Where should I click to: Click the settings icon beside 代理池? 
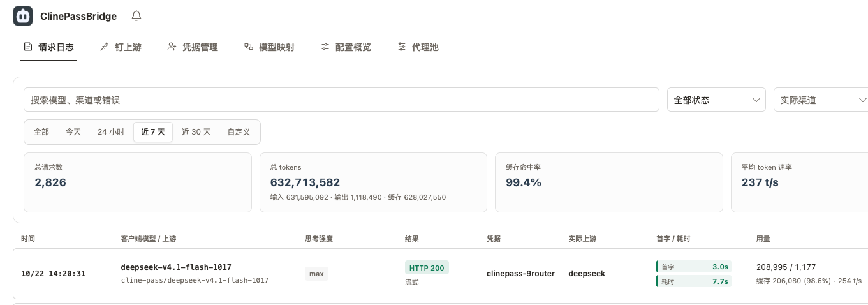[402, 47]
